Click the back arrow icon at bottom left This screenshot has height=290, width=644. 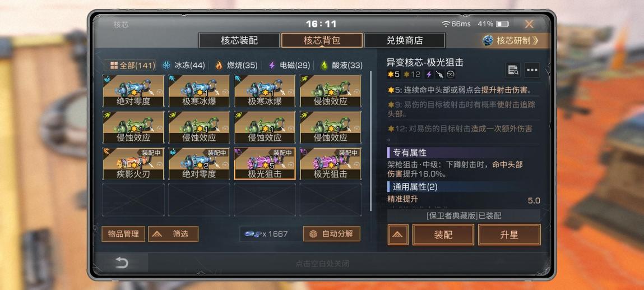122,263
